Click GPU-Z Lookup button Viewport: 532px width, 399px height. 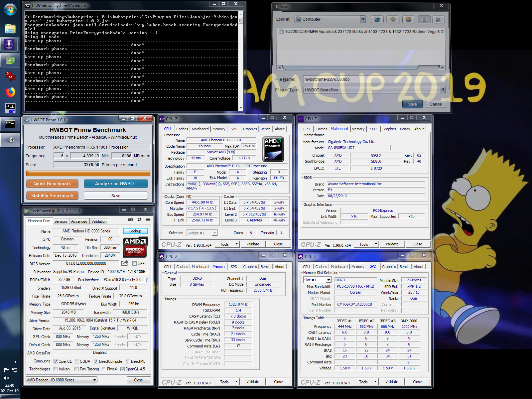pos(135,231)
